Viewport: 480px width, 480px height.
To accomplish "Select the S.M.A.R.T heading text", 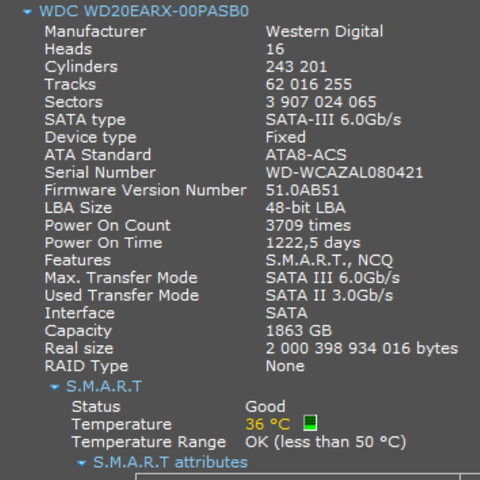I will pyautogui.click(x=104, y=386).
